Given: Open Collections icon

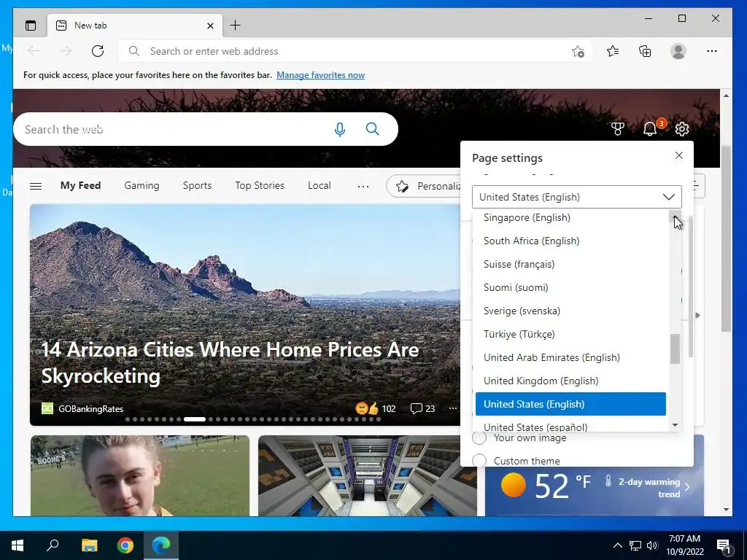Looking at the screenshot, I should pos(645,51).
